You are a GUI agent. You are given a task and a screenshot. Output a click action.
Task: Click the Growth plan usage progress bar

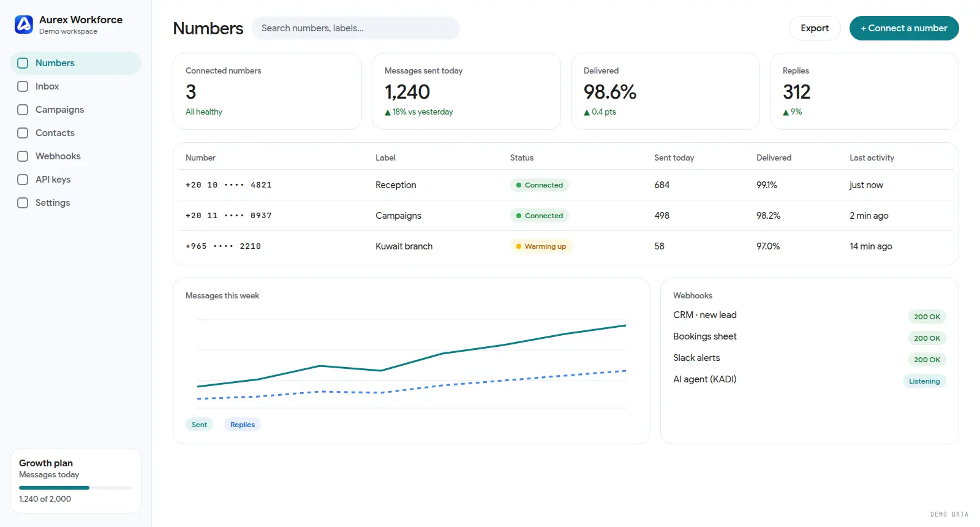[76, 488]
